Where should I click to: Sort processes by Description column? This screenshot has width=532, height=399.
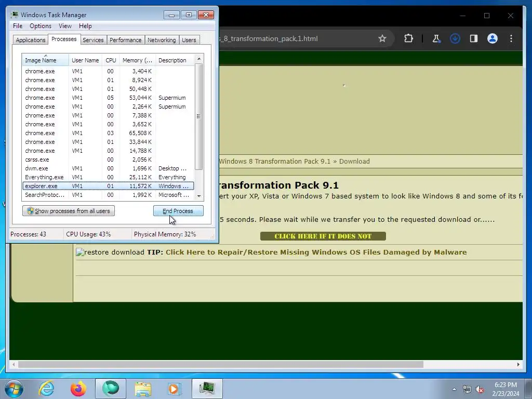click(x=175, y=60)
